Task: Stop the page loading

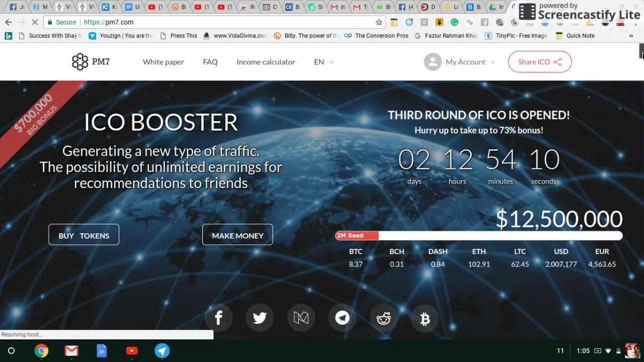Action: 34,22
